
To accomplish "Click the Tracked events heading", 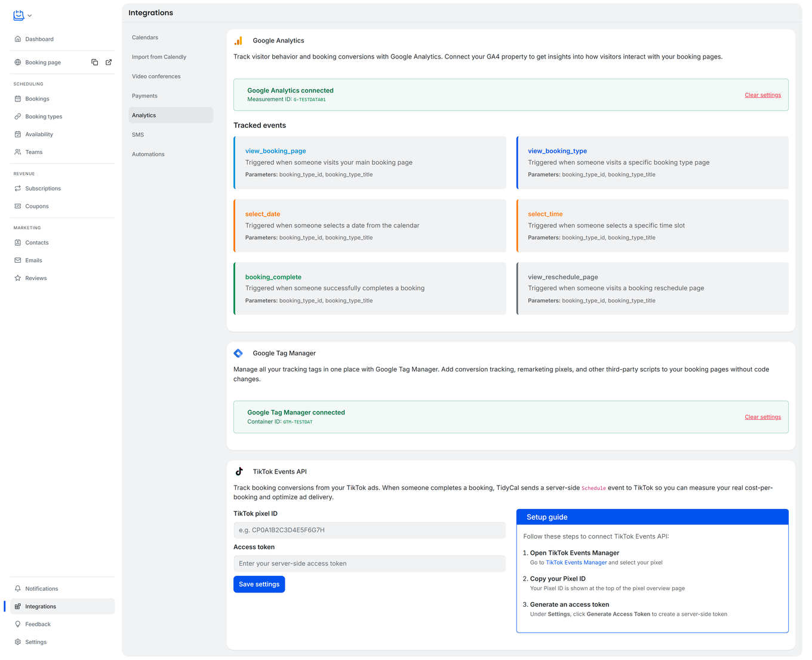I will pyautogui.click(x=260, y=125).
